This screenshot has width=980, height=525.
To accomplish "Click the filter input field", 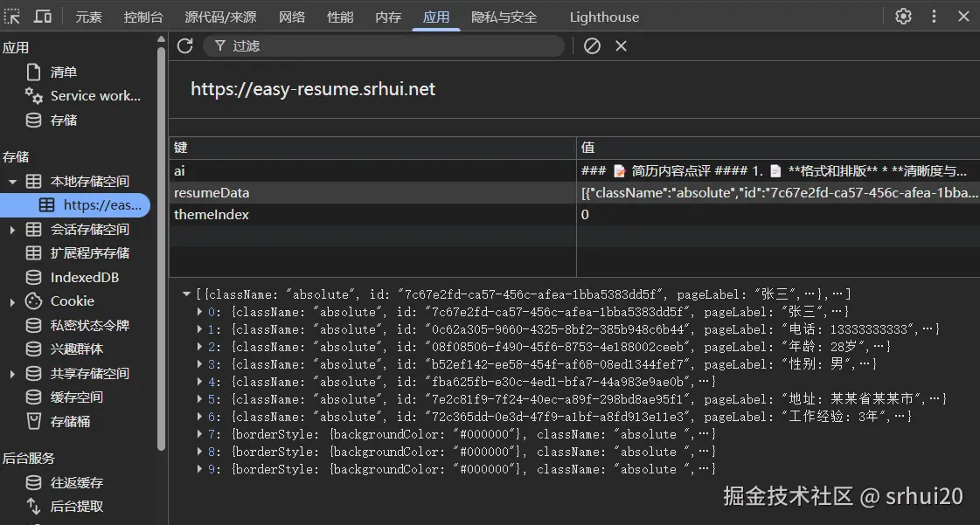I will (x=384, y=45).
